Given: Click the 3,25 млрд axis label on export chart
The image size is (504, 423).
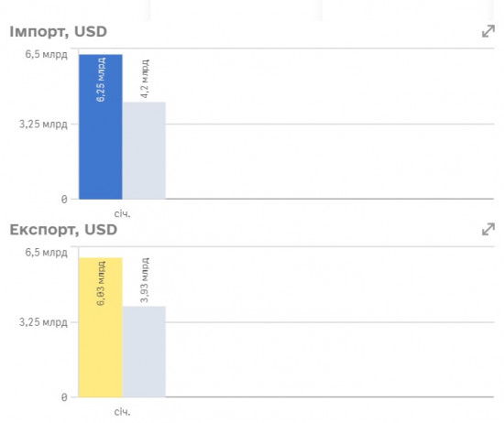Looking at the screenshot, I should 43,322.
